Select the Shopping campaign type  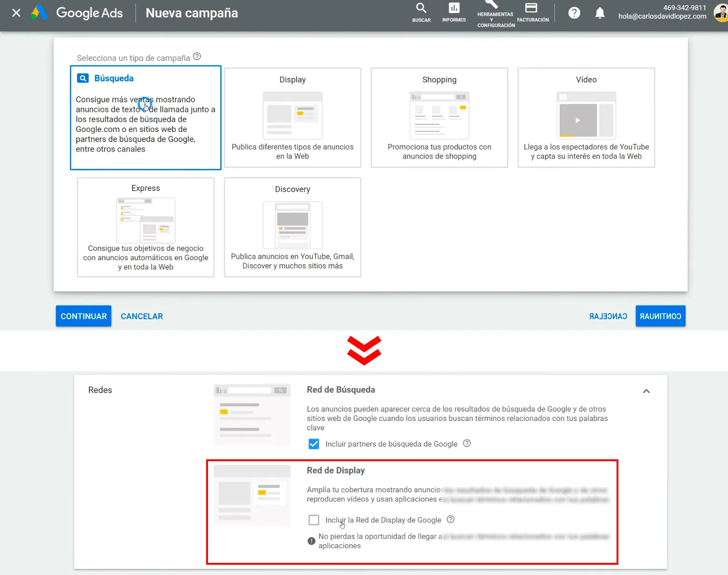click(439, 118)
